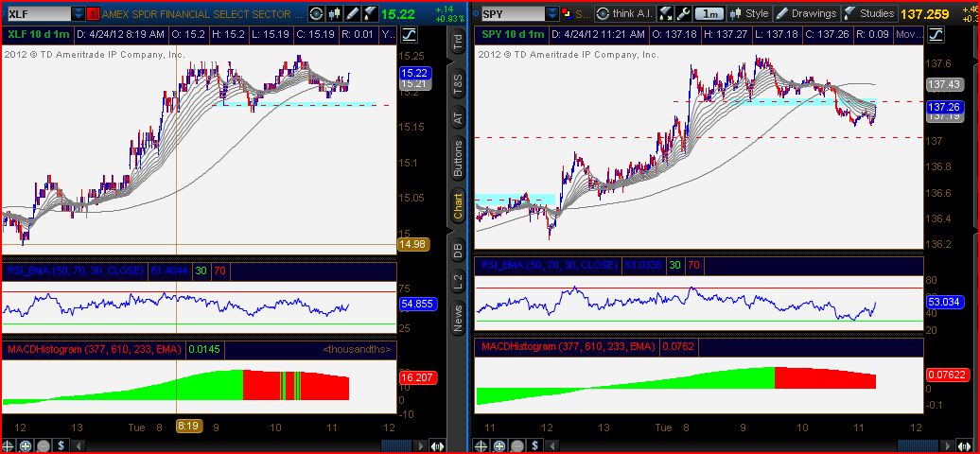Image resolution: width=980 pixels, height=454 pixels.
Task: Click the green 30 swatch in XLF RSI header
Action: coord(200,271)
